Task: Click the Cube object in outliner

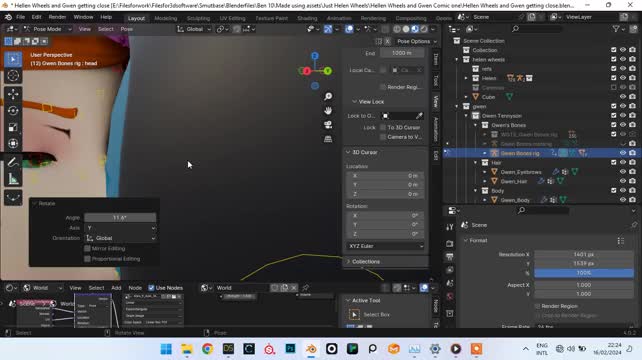Action: click(x=488, y=97)
